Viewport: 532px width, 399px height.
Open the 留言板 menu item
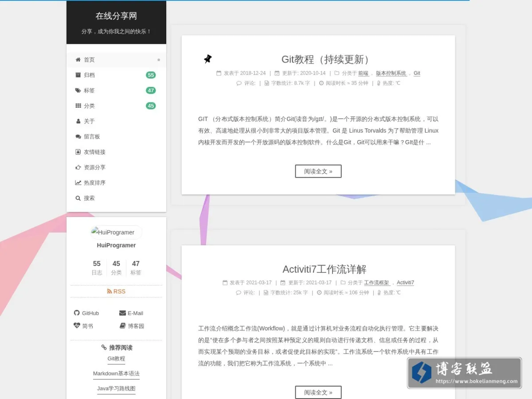click(x=116, y=137)
